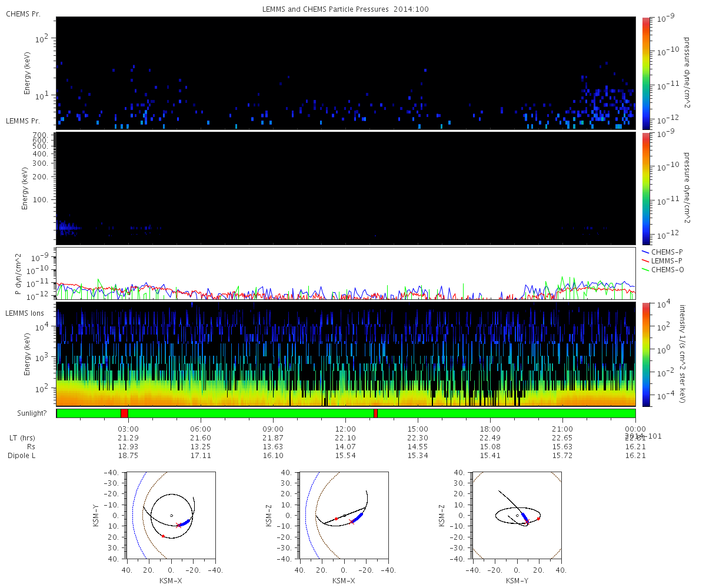Click the CHEMS pressure color bar
The width and height of the screenshot is (706, 588).
coord(645,73)
